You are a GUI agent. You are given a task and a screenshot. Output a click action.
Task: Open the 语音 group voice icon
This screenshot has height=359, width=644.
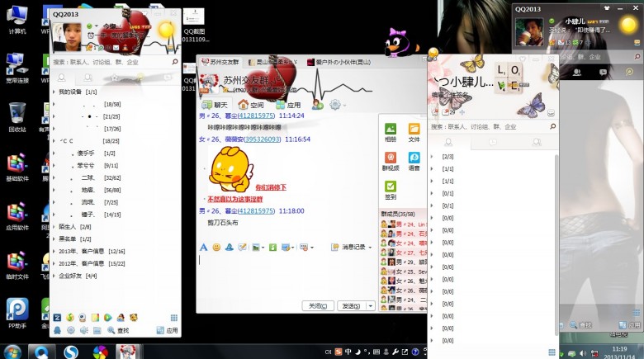pyautogui.click(x=414, y=161)
